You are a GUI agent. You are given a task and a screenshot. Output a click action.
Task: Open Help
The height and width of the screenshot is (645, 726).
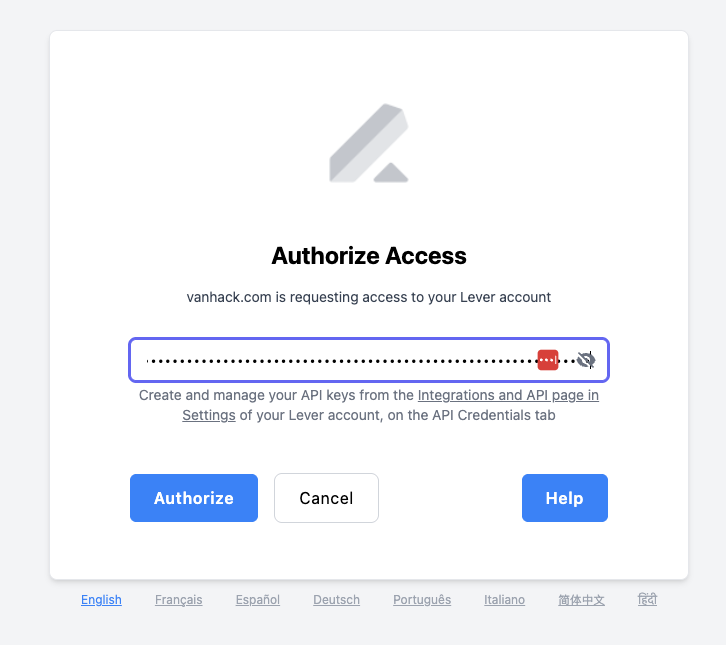[x=565, y=498]
